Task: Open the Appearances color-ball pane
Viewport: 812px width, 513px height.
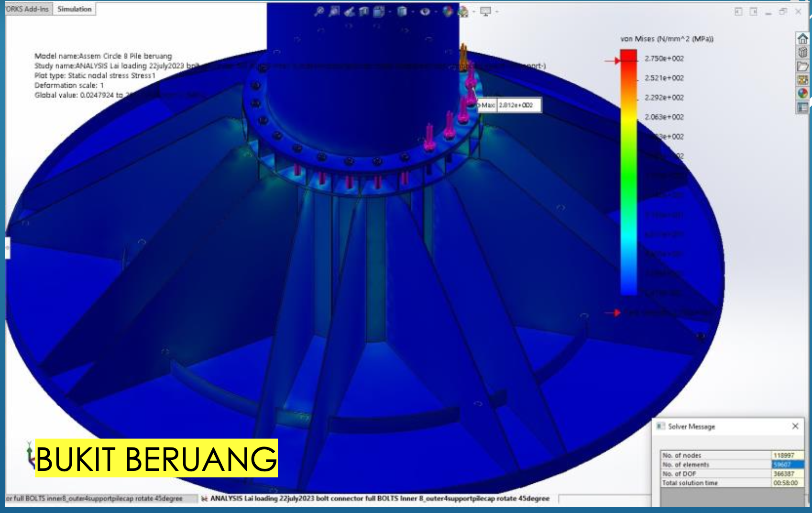Action: click(802, 93)
